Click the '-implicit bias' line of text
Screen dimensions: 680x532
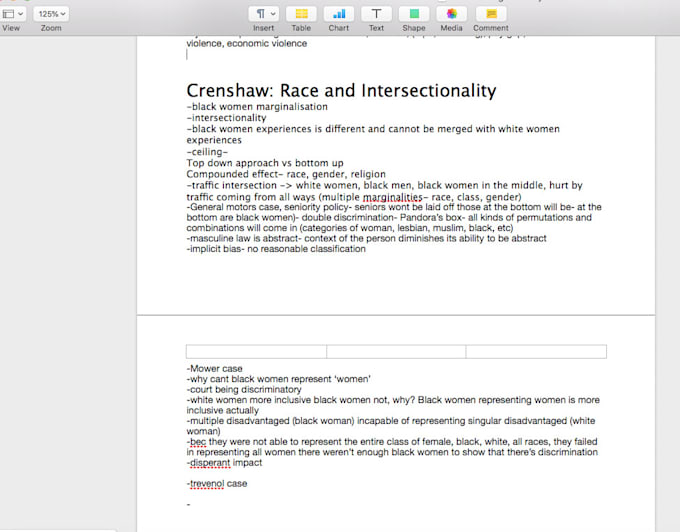coord(275,249)
